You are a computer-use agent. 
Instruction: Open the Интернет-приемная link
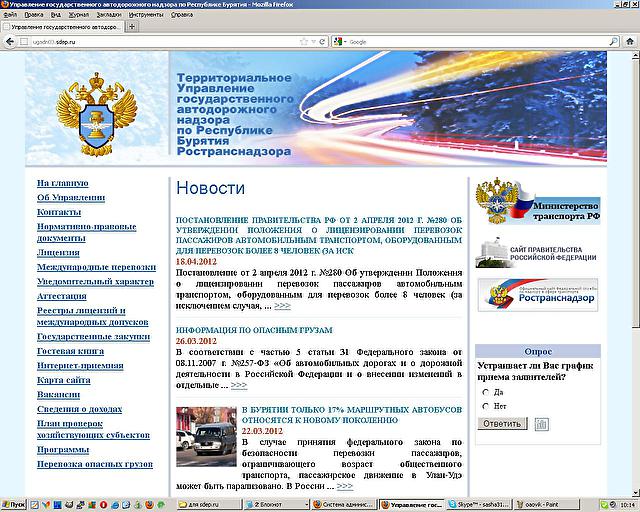pos(80,366)
